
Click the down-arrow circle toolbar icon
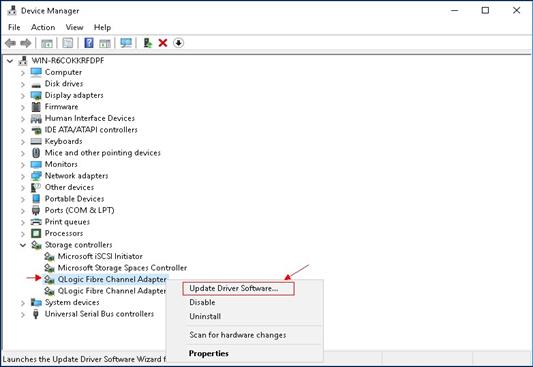coord(178,43)
